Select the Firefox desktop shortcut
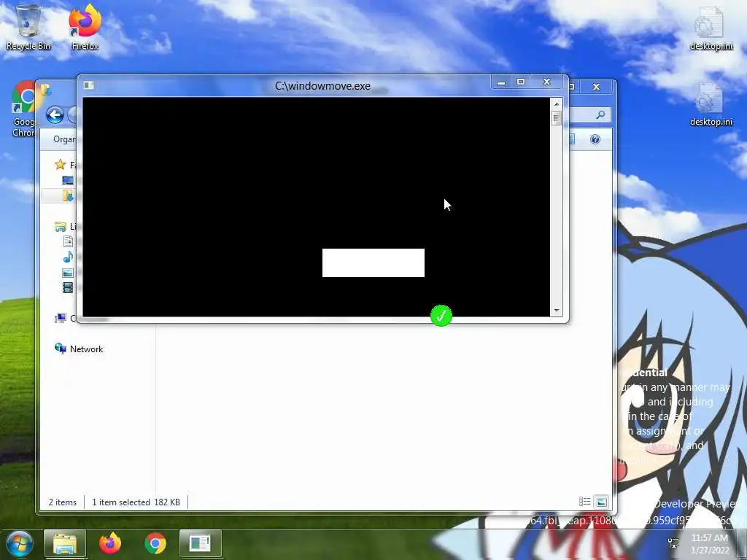The image size is (747, 560). click(85, 26)
